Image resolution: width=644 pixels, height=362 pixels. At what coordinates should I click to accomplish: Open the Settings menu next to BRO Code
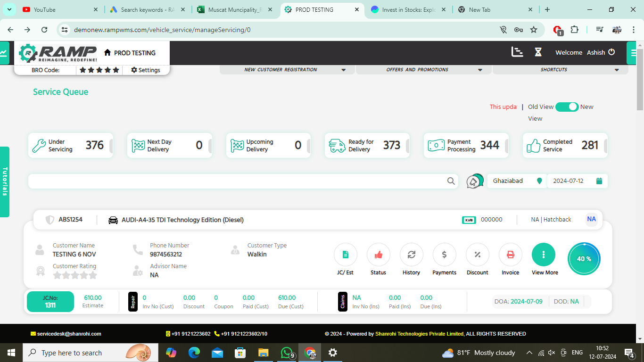point(145,70)
